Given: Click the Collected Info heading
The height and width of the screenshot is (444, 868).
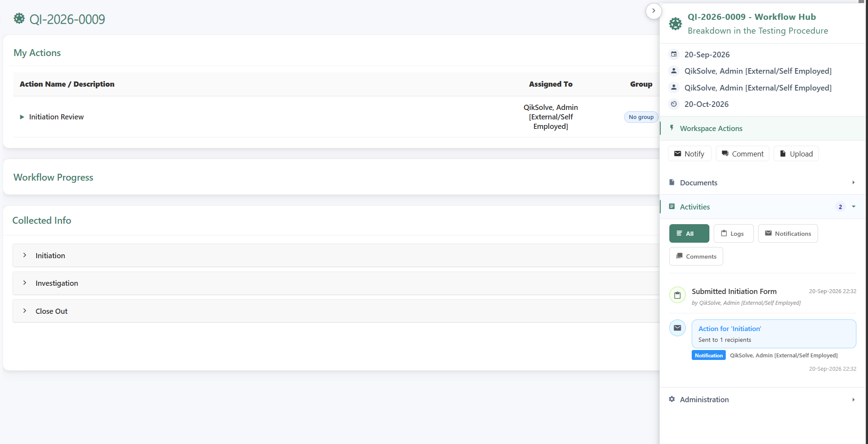Looking at the screenshot, I should coord(42,220).
